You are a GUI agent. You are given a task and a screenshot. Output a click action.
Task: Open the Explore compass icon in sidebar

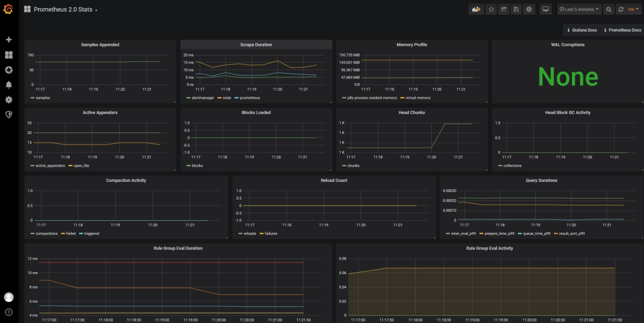point(9,70)
